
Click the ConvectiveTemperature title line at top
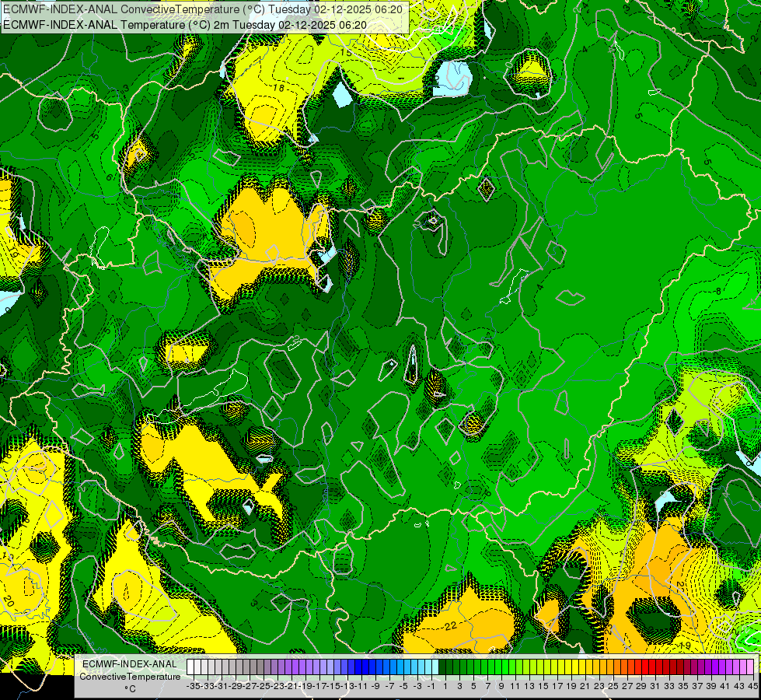[x=203, y=9]
